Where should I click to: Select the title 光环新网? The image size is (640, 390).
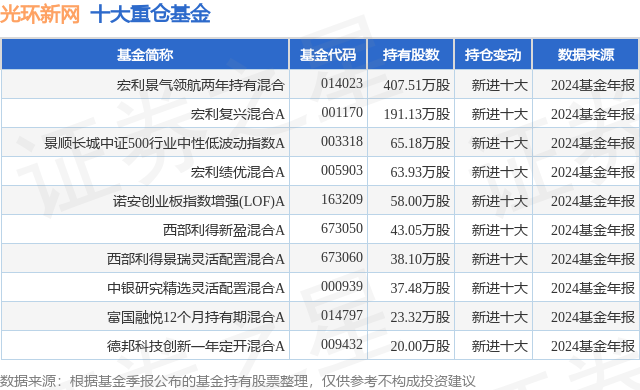click(x=40, y=14)
